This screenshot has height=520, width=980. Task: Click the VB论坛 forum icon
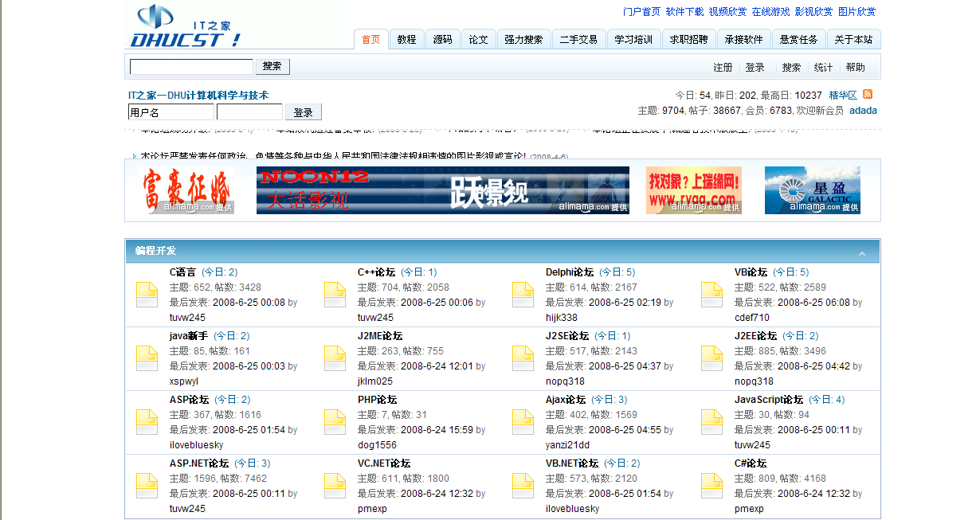[x=711, y=294]
